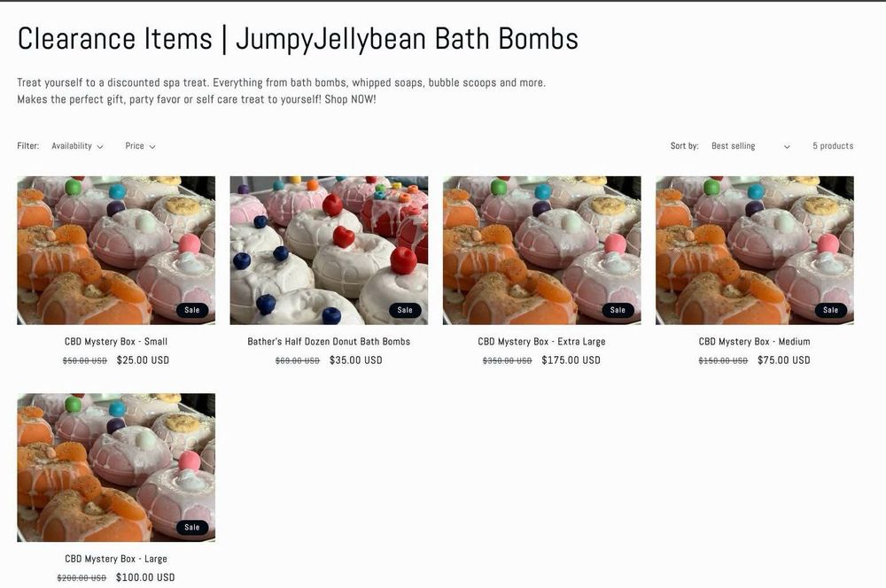Click the Sale badge on Large box image
Screen dimensions: 886x588
(x=192, y=527)
